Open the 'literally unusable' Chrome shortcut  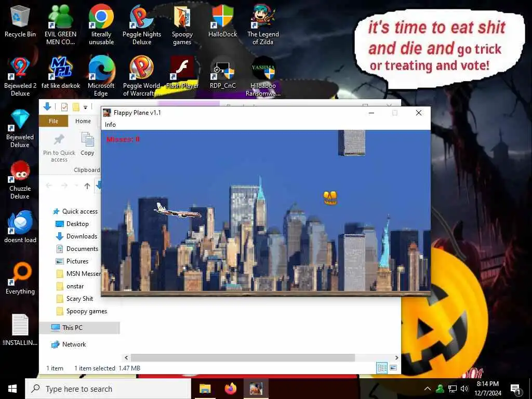tap(101, 25)
